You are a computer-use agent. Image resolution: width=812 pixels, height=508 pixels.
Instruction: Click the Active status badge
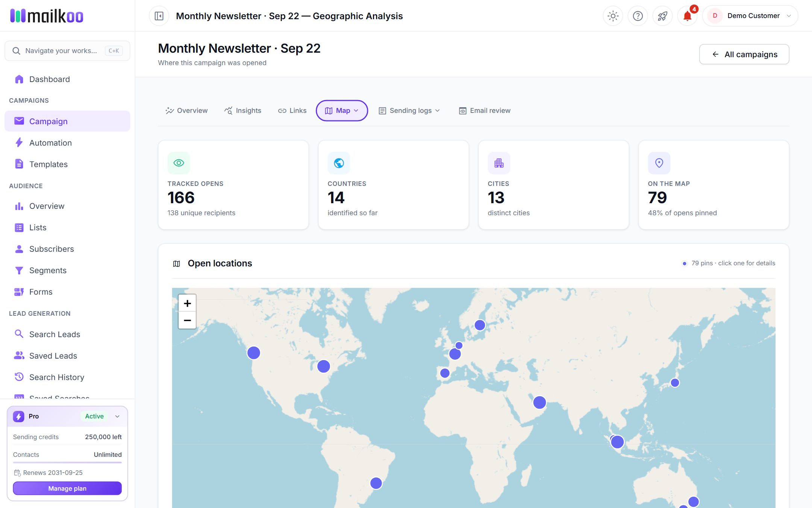click(94, 416)
